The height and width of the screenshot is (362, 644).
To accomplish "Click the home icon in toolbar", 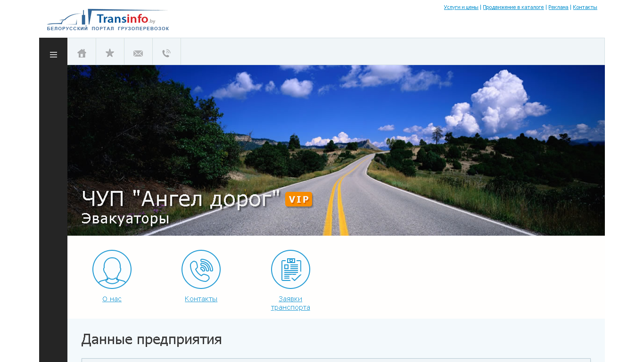I will point(82,53).
